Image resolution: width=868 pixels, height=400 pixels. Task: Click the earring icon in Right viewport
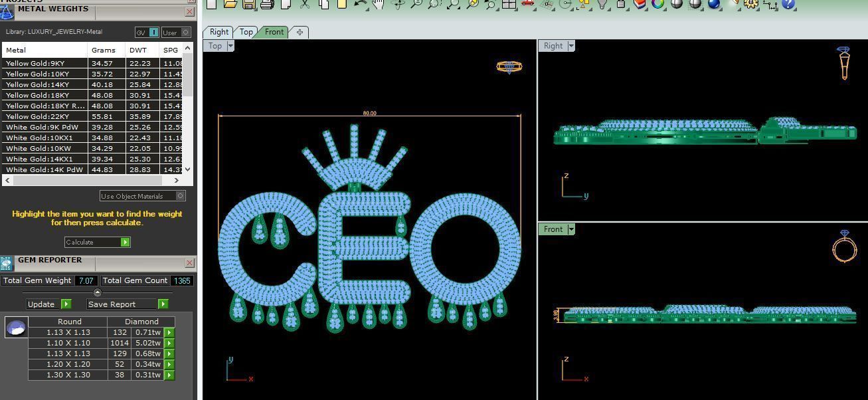click(843, 62)
